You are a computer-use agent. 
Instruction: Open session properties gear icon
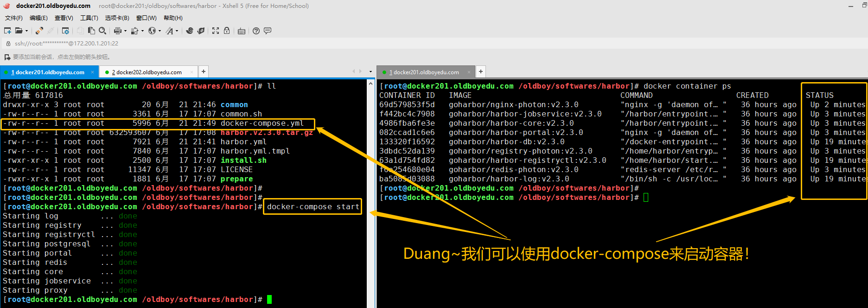[x=65, y=31]
